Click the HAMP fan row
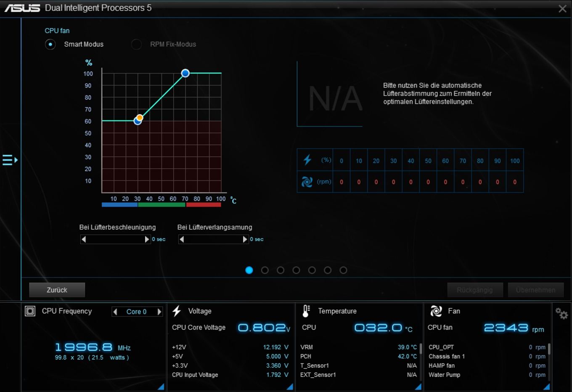The width and height of the screenshot is (572, 392). (487, 366)
